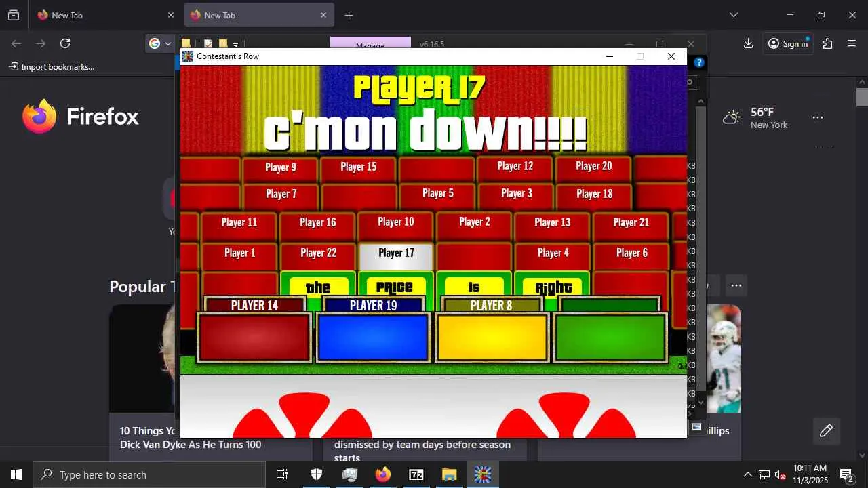Open weather widget more options menu

pos(818,117)
